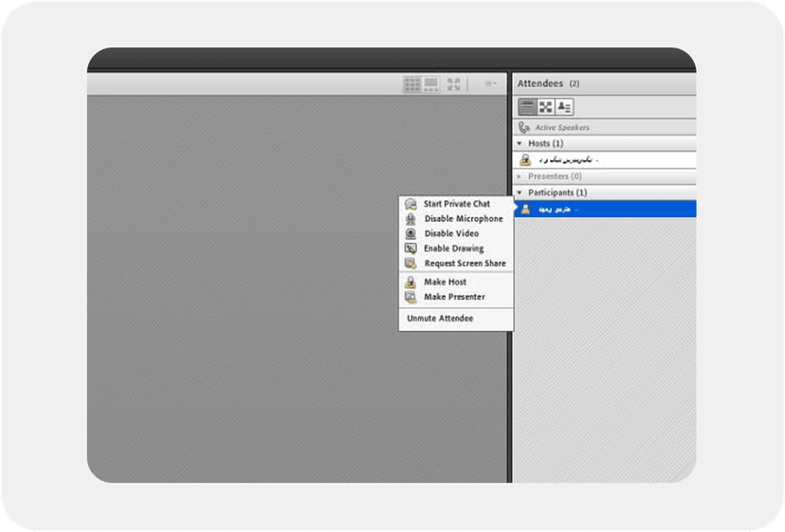Open the pod options dropdown menu
Screen dimensions: 785x532
tap(490, 84)
